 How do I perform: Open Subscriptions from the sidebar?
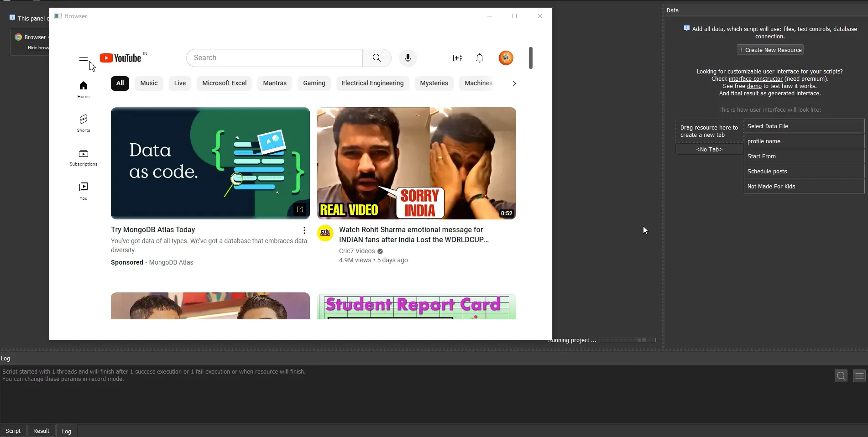(83, 156)
